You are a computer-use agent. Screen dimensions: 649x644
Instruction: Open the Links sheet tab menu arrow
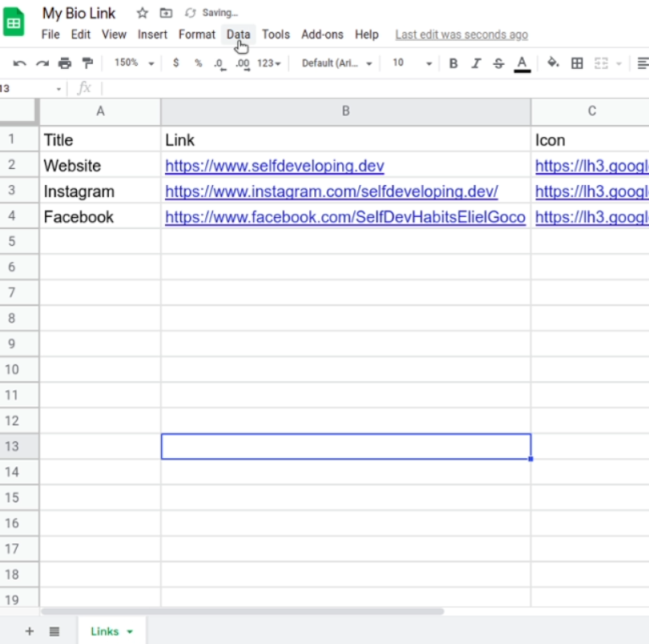tap(130, 631)
